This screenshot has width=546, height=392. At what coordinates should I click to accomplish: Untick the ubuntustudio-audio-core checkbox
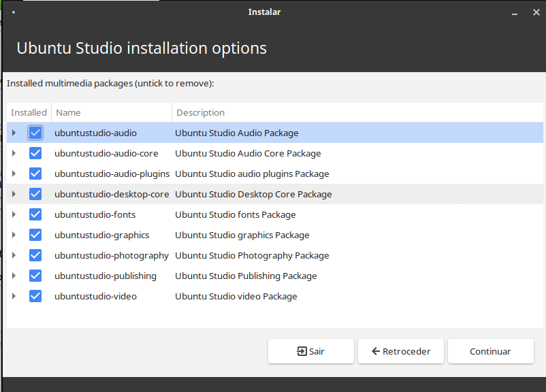[35, 153]
